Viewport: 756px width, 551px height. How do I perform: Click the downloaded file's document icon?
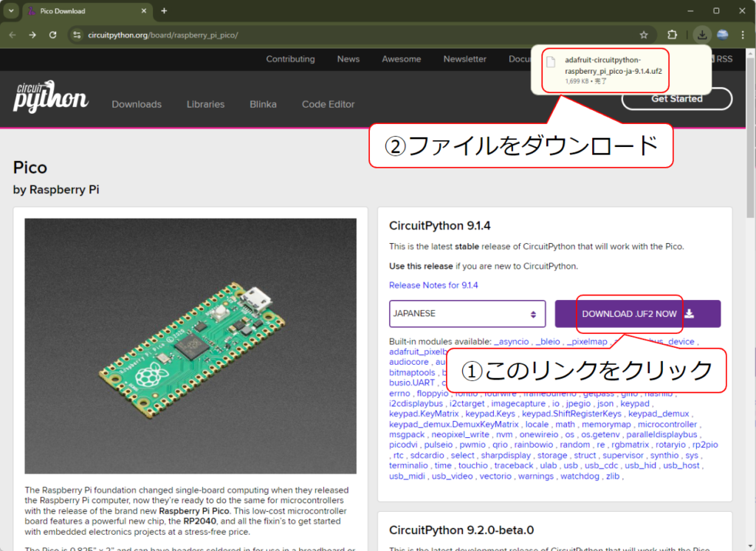[x=551, y=62]
